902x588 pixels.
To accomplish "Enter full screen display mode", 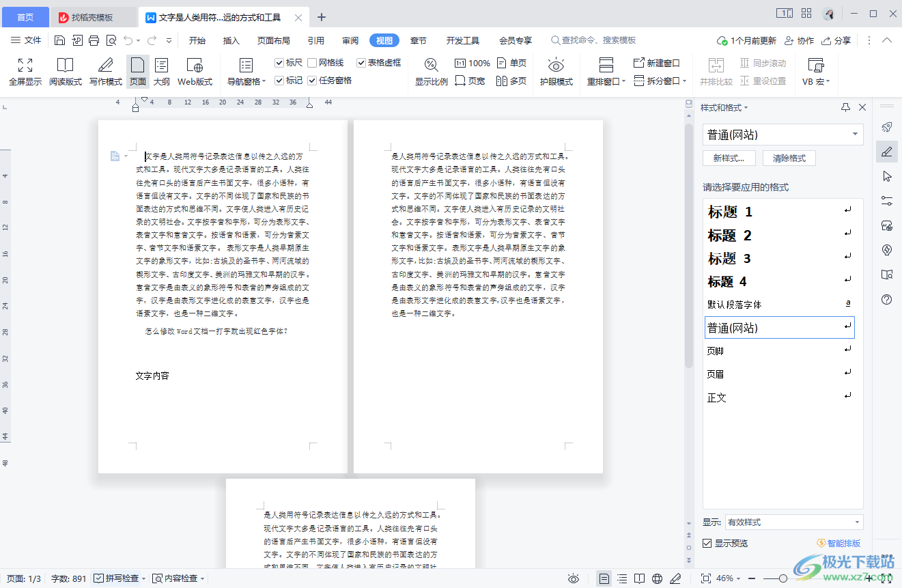I will point(25,72).
